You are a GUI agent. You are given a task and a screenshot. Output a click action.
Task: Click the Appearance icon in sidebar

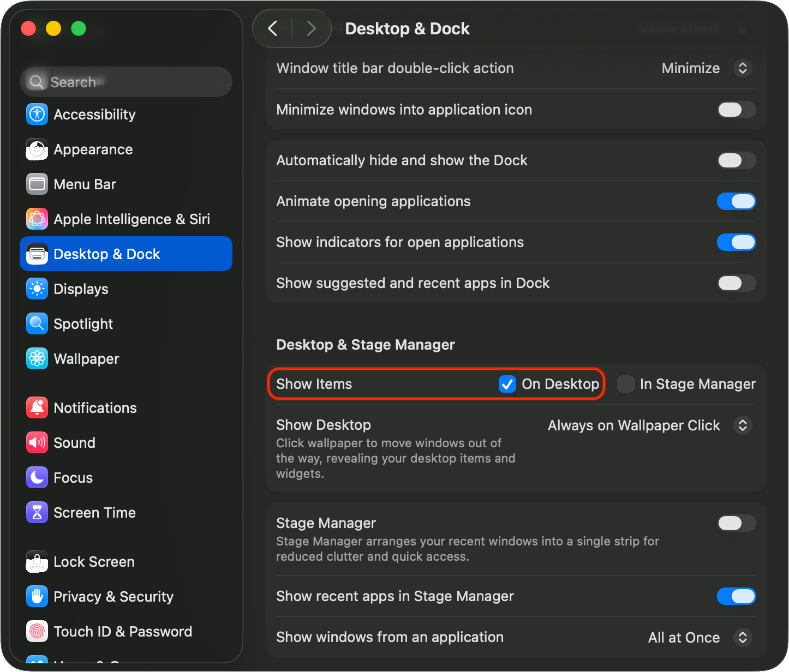37,149
